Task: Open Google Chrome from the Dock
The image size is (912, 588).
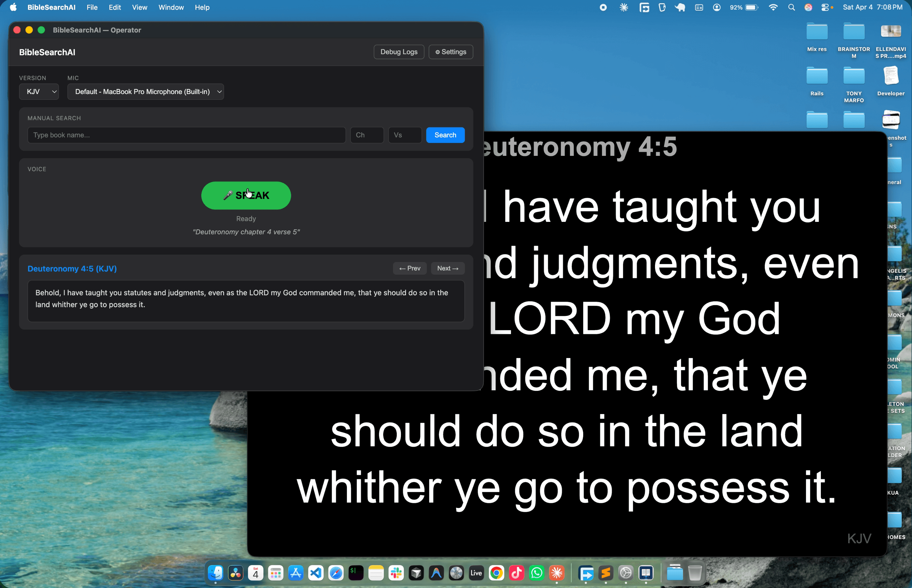Action: coord(496,573)
